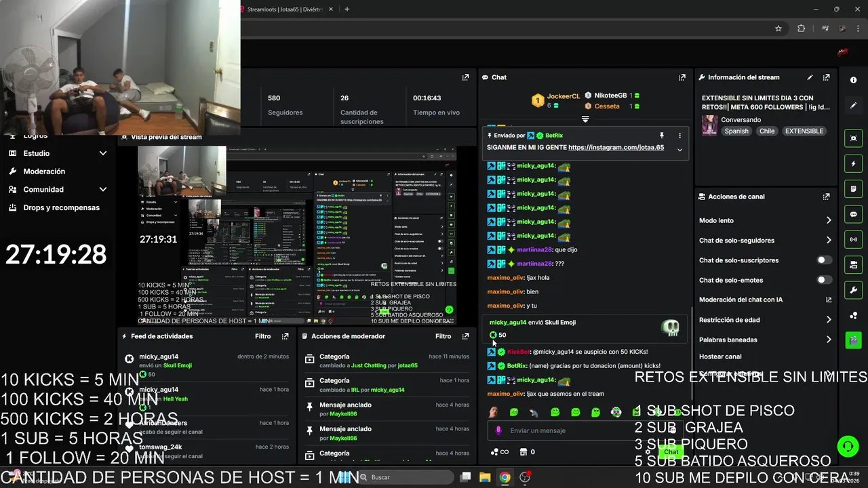Pop out the Acciones de canal panel
Viewport: 868px width, 488px height.
[x=826, y=197]
